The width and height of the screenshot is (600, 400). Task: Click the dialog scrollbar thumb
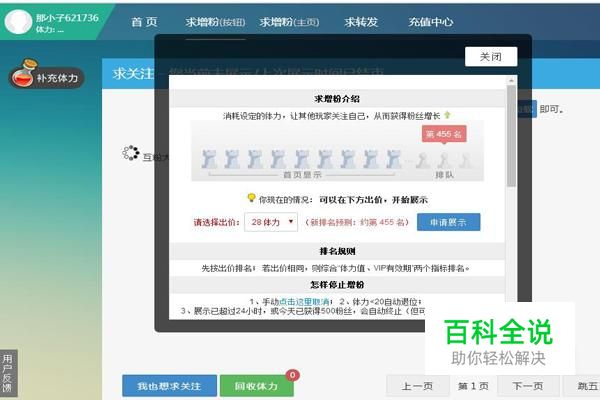coord(511,136)
